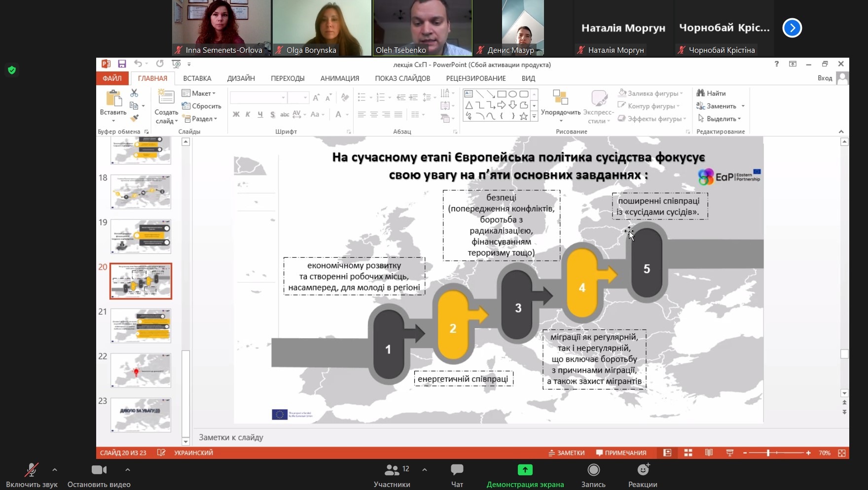
Task: Open Shape Effects (Эффекты фигуры) dropdown
Action: [x=652, y=119]
